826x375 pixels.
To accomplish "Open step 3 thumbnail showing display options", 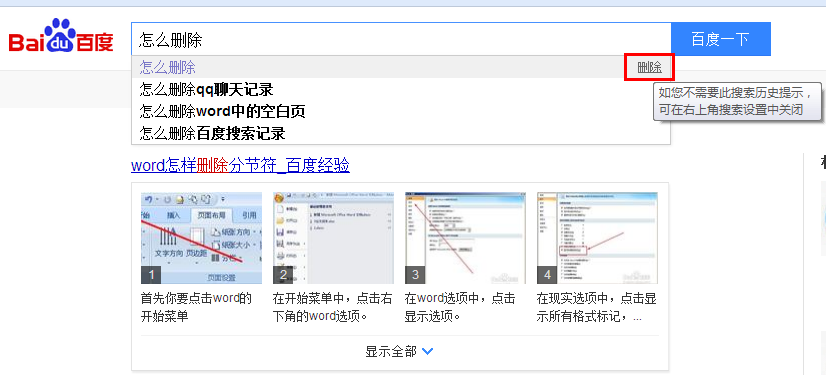I will [x=465, y=238].
